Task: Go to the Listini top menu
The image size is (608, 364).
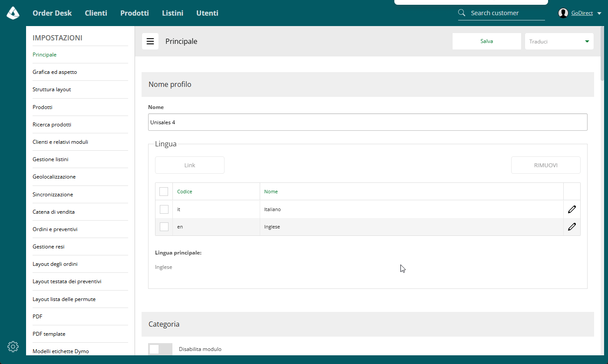Action: 172,13
